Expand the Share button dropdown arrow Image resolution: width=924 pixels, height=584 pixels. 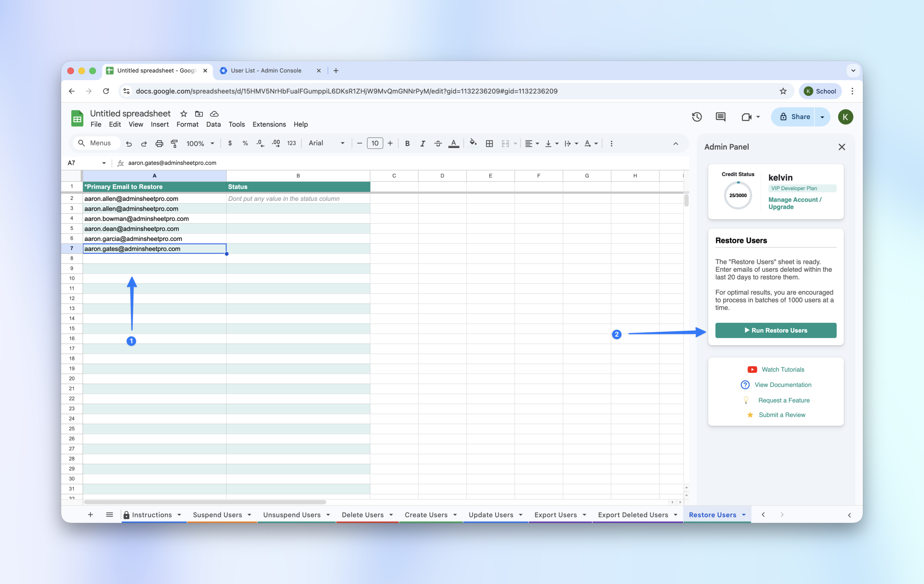click(x=822, y=117)
